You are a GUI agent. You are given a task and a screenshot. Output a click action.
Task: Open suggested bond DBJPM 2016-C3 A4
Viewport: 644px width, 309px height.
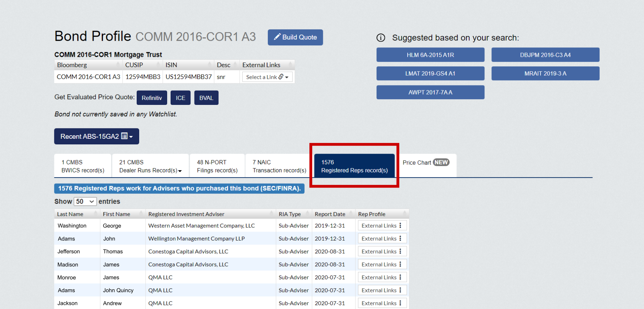click(x=545, y=55)
